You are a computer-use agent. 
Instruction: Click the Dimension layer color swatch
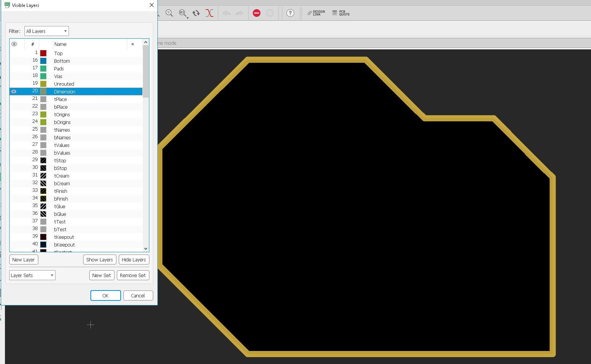tap(43, 91)
